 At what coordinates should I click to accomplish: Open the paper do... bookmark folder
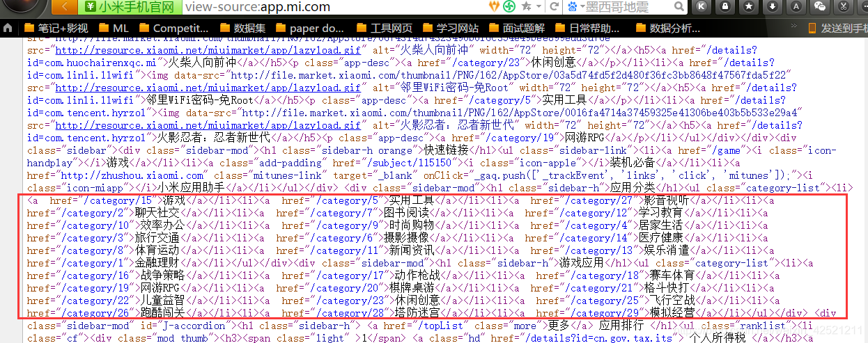[309, 29]
